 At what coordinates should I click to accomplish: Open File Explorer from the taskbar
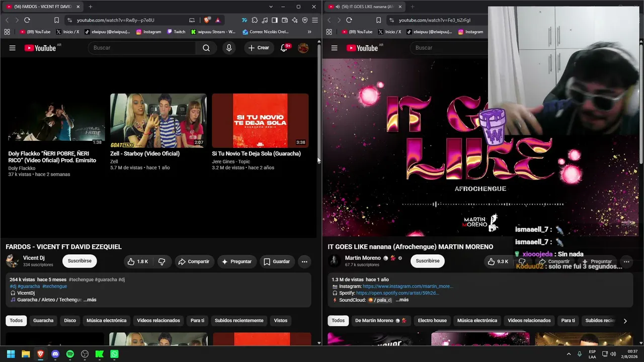[x=26, y=354]
